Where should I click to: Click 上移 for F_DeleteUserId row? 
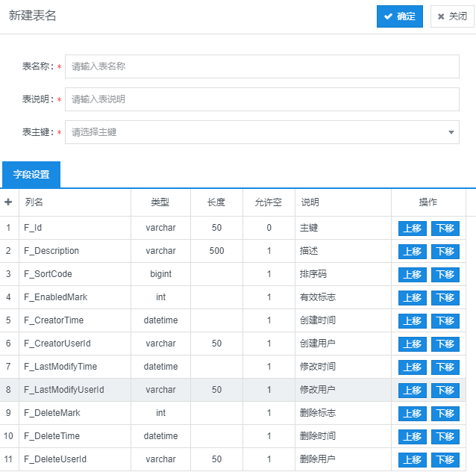pyautogui.click(x=413, y=460)
